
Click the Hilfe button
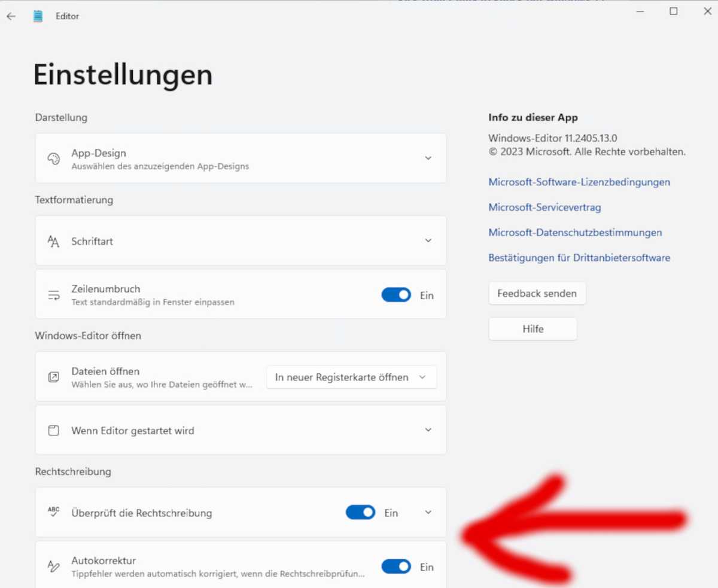point(533,329)
